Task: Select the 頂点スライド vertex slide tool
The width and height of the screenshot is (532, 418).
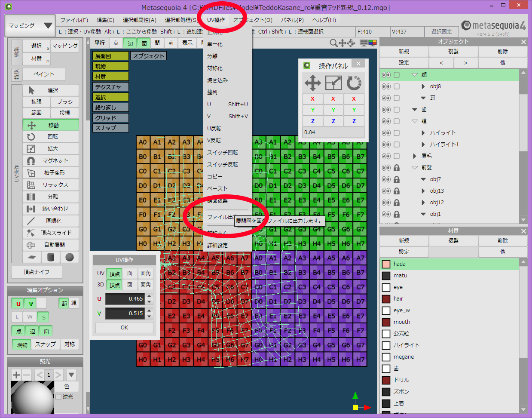Action: [x=51, y=233]
